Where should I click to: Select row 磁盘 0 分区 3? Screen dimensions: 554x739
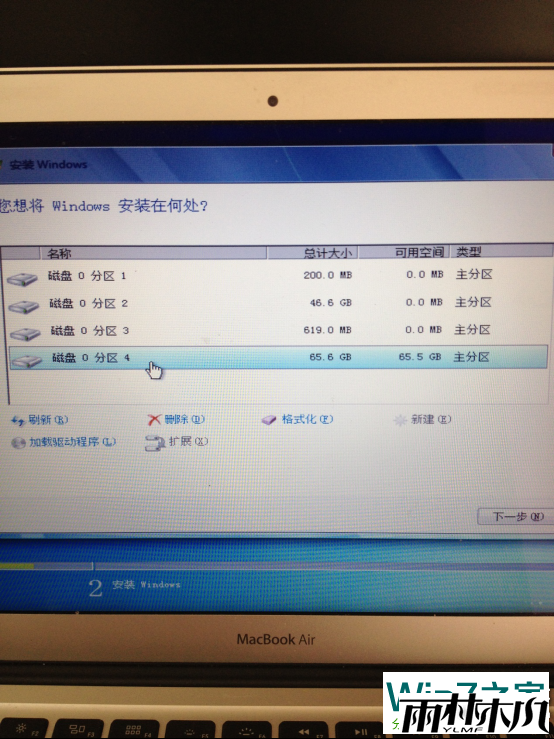tap(278, 330)
